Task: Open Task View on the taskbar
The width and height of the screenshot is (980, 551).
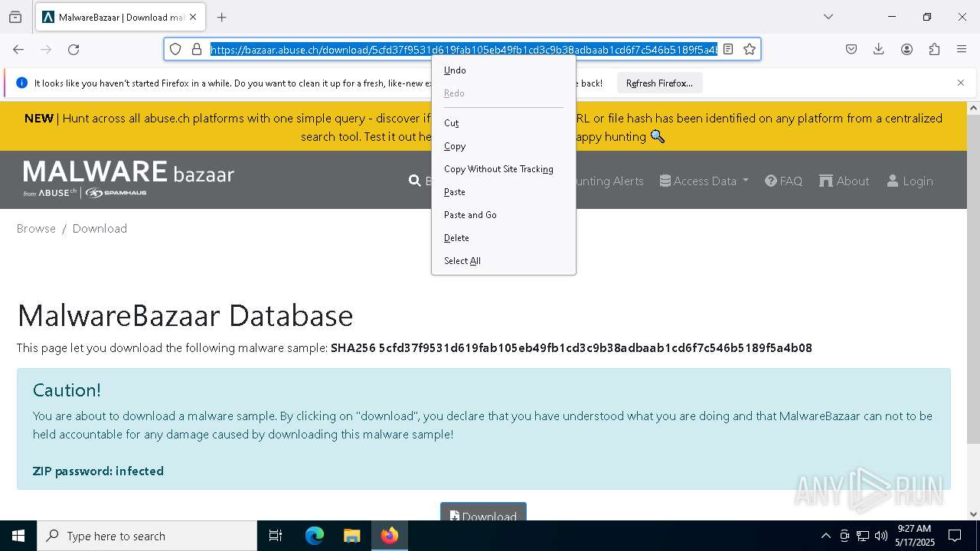Action: point(276,536)
